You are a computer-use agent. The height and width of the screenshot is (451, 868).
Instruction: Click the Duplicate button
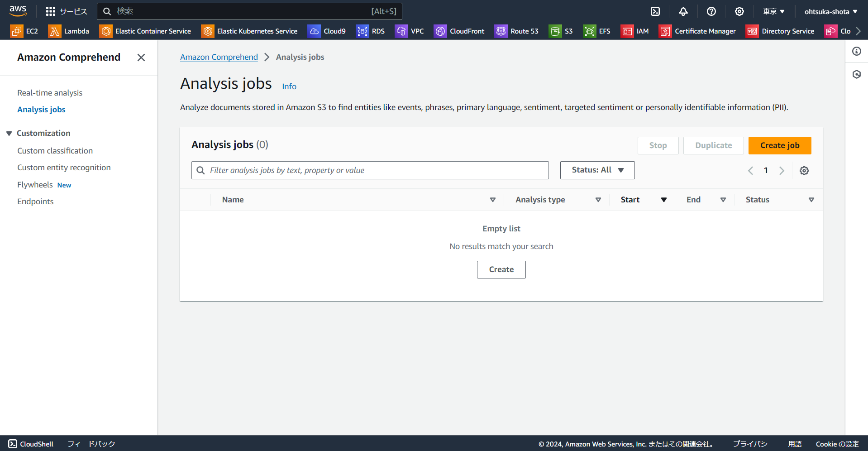tap(714, 145)
